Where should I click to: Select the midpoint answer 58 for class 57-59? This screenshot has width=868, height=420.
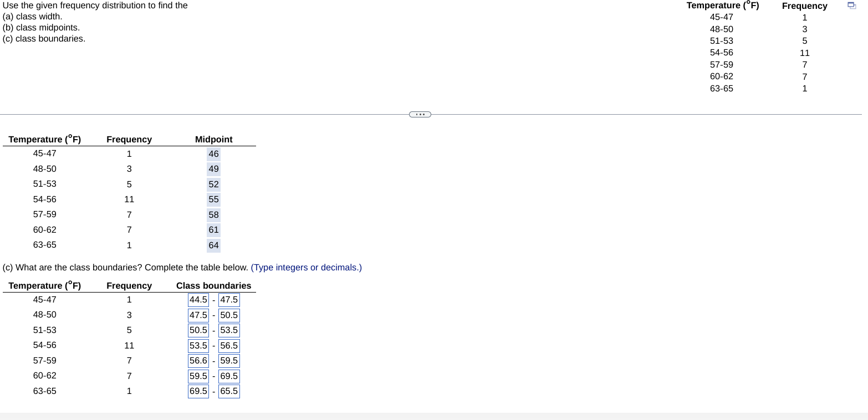pyautogui.click(x=213, y=214)
